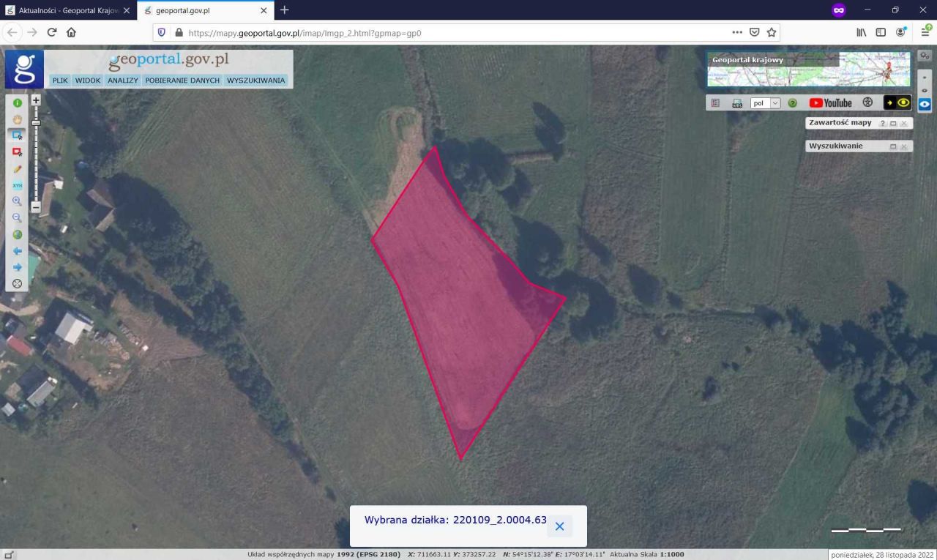Screen dimensions: 937x560
Task: Close the Zawartość mapy panel
Action: coord(904,124)
